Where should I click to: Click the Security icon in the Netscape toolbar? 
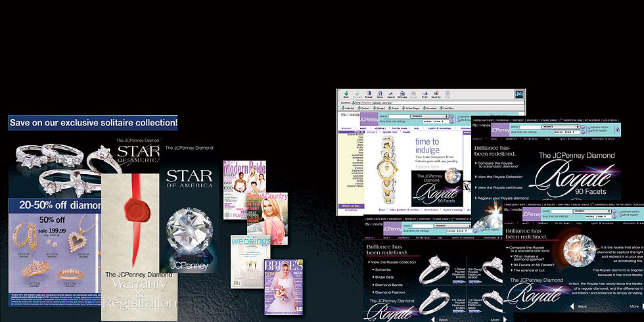(436, 95)
